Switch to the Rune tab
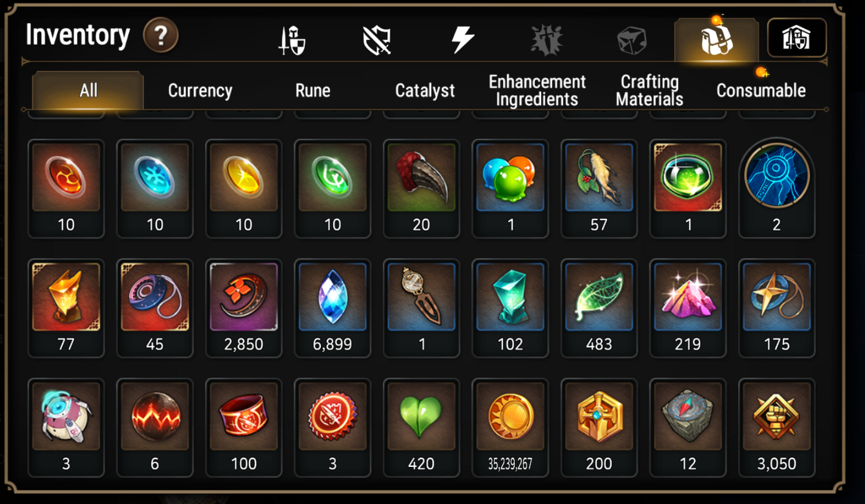Screen dimensions: 865x504 (312, 90)
